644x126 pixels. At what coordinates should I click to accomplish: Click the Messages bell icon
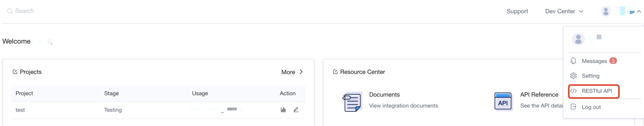tap(573, 61)
